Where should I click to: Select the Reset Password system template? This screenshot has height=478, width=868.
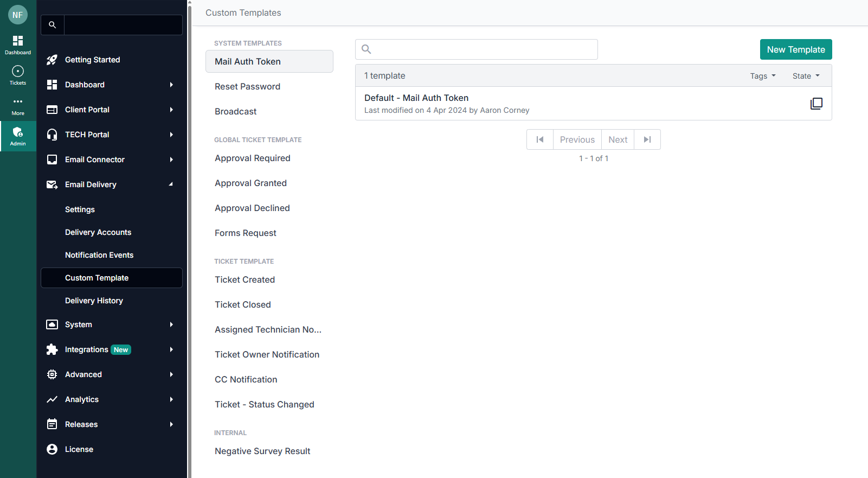click(247, 86)
